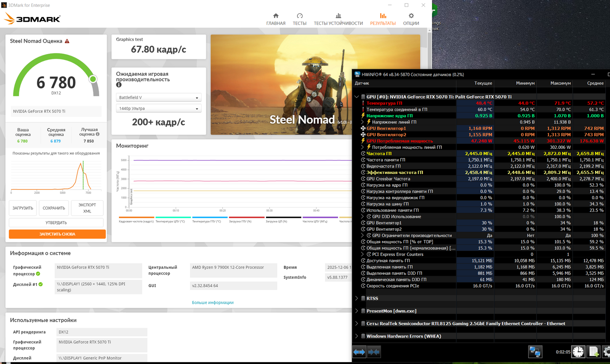This screenshot has width=610, height=364.
Task: Open HWiNFO remote network computers icon
Action: [535, 352]
